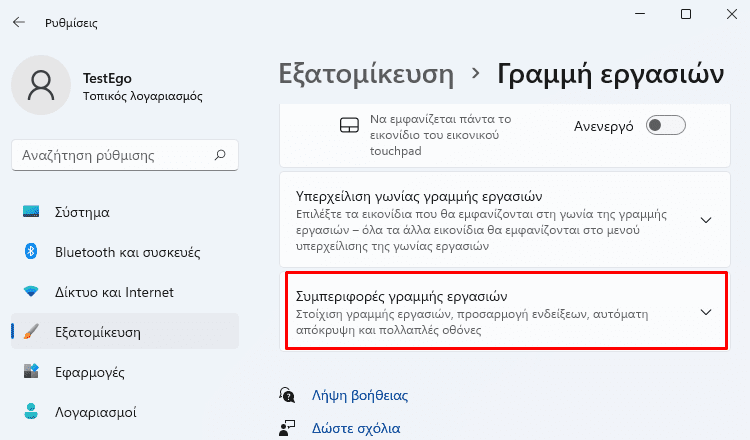
Task: Select Bluetooth και συσκευές in sidebar
Action: coord(125,252)
